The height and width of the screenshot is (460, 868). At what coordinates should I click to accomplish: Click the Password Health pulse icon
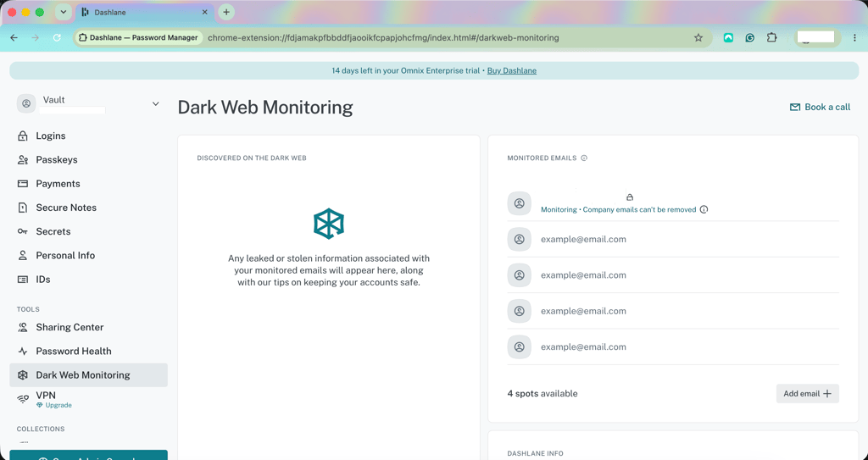coord(23,351)
